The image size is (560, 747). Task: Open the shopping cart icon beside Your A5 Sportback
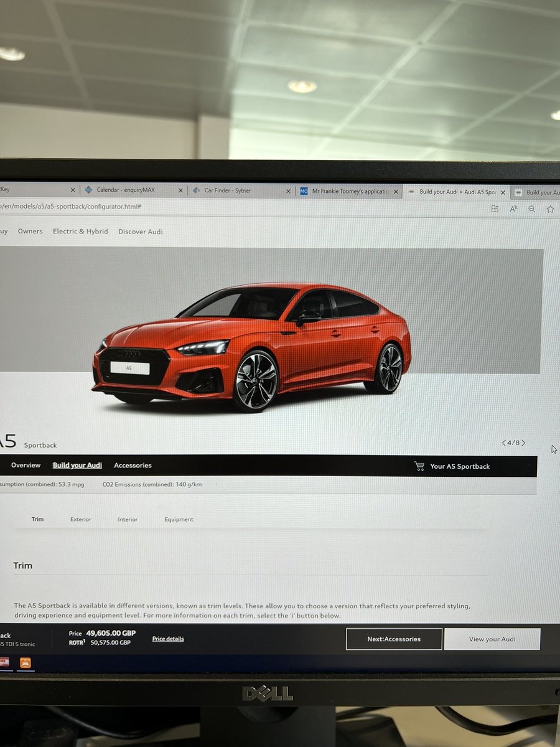click(420, 466)
